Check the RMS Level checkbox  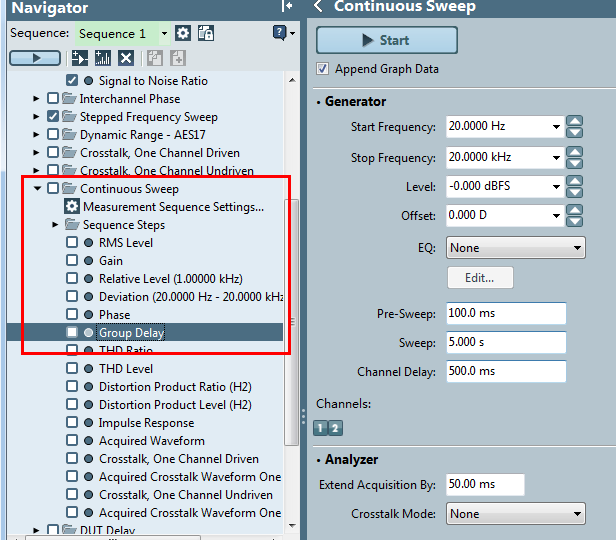click(x=72, y=242)
